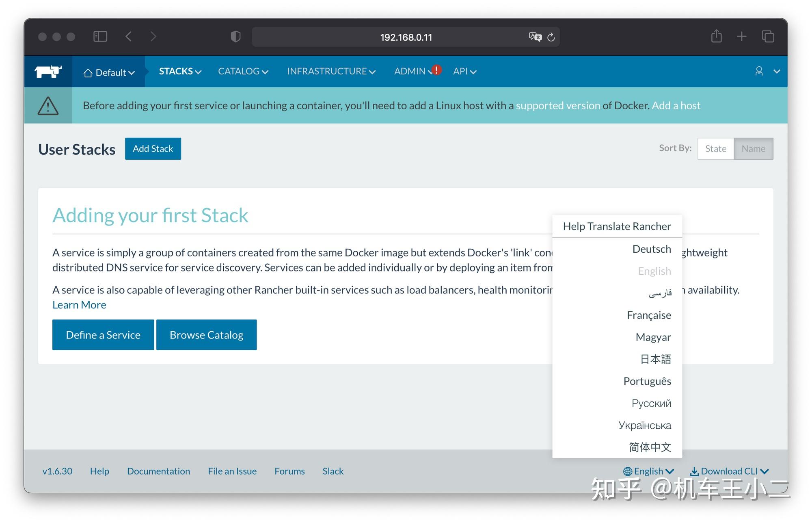Click the Add Stack button

tap(153, 149)
